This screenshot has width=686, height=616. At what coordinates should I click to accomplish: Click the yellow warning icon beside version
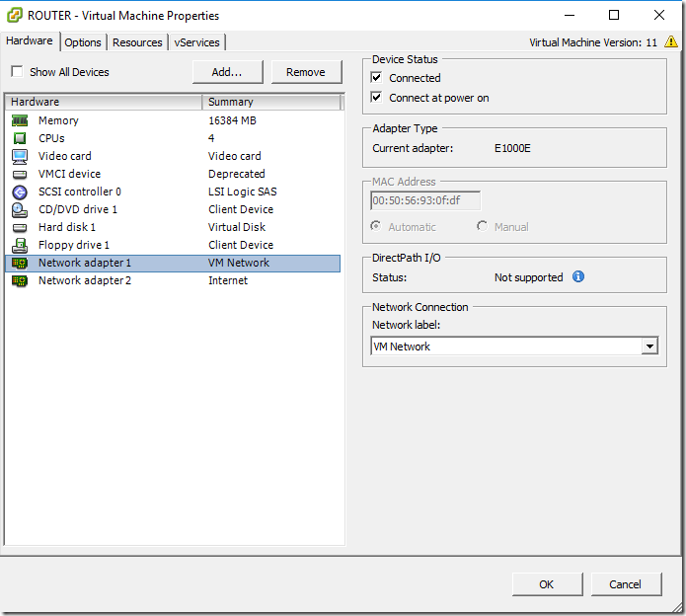(x=670, y=42)
